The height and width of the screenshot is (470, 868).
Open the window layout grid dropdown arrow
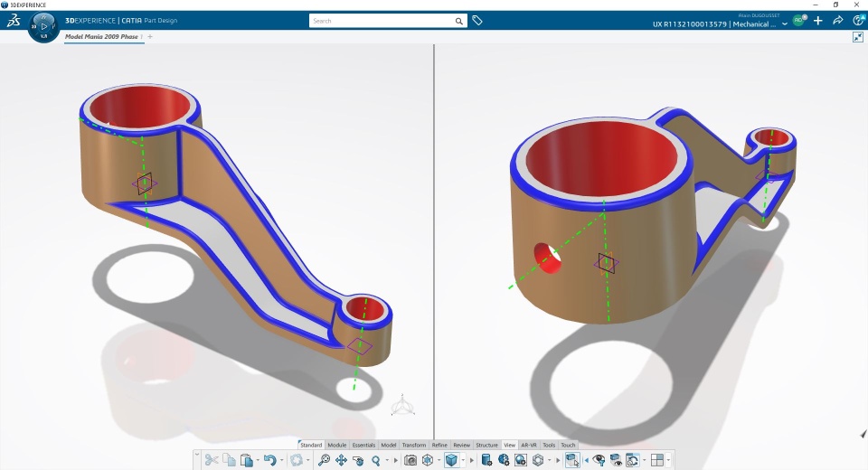[669, 461]
